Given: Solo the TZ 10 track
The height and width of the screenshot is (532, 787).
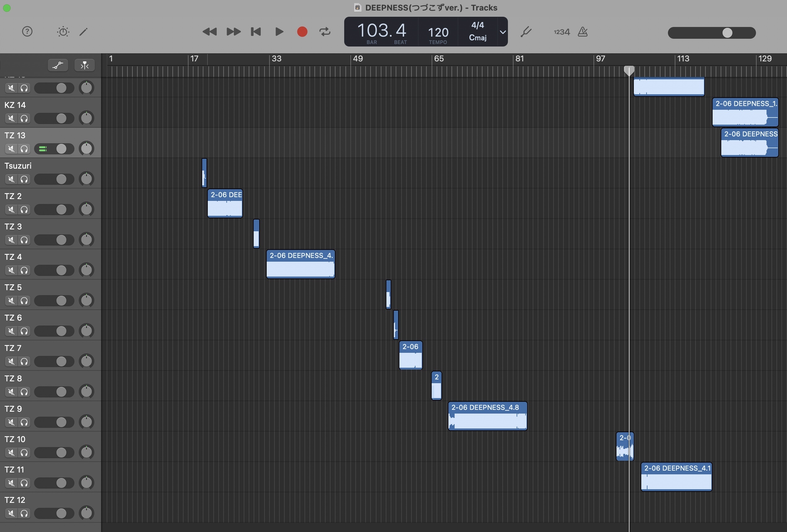Looking at the screenshot, I should pos(24,453).
